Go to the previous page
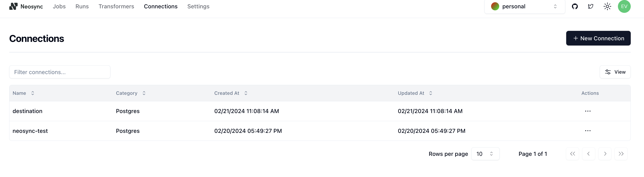The width and height of the screenshot is (644, 177). tap(588, 154)
